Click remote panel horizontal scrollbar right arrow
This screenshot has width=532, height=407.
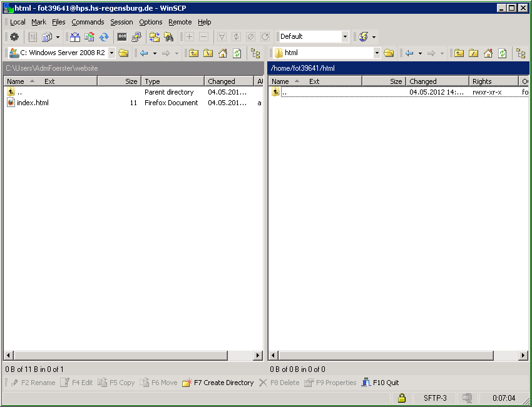point(523,356)
